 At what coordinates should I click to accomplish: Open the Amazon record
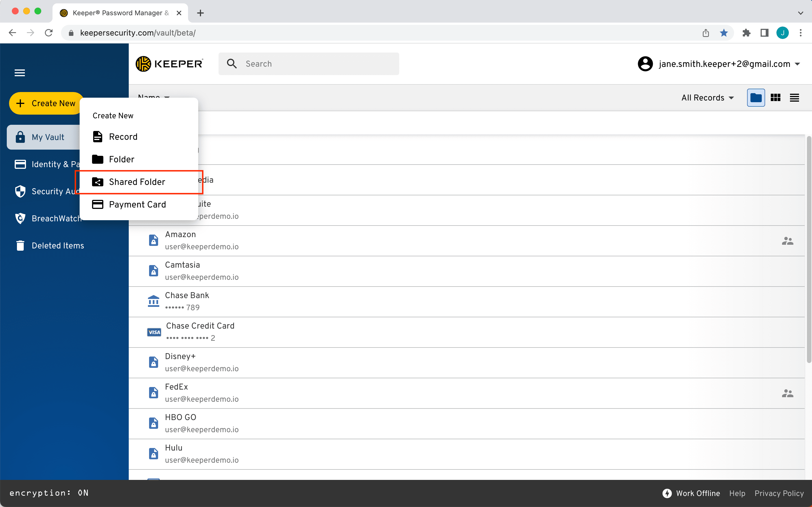click(x=466, y=241)
